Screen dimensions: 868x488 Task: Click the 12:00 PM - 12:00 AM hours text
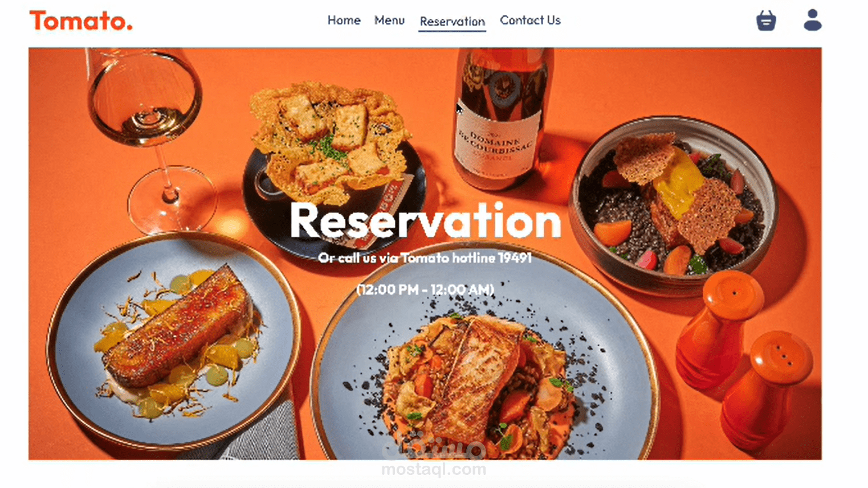click(425, 290)
